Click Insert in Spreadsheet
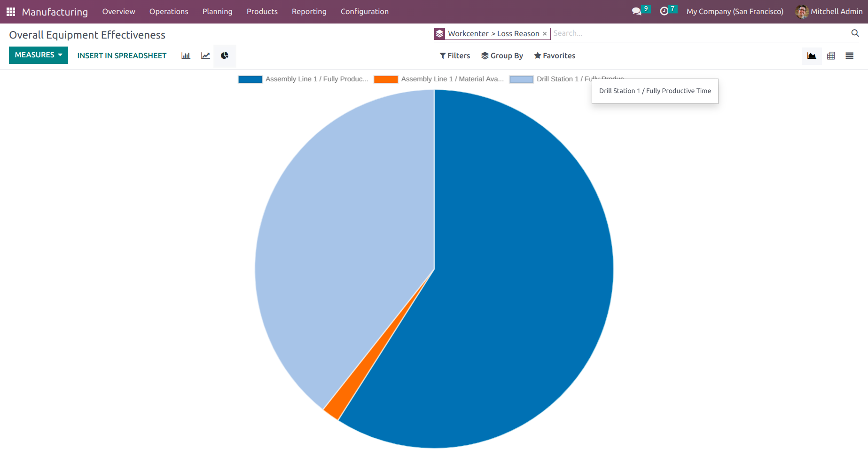The image size is (868, 449). [x=122, y=55]
